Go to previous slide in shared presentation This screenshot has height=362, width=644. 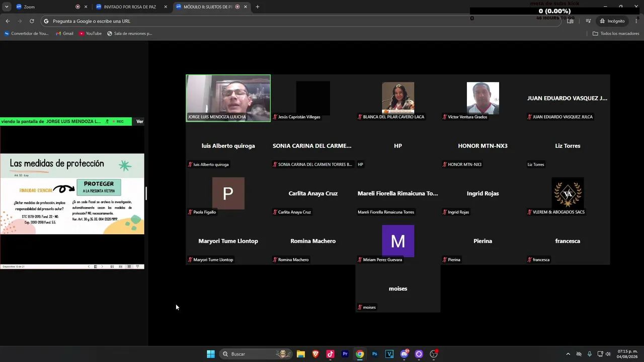pos(89,266)
